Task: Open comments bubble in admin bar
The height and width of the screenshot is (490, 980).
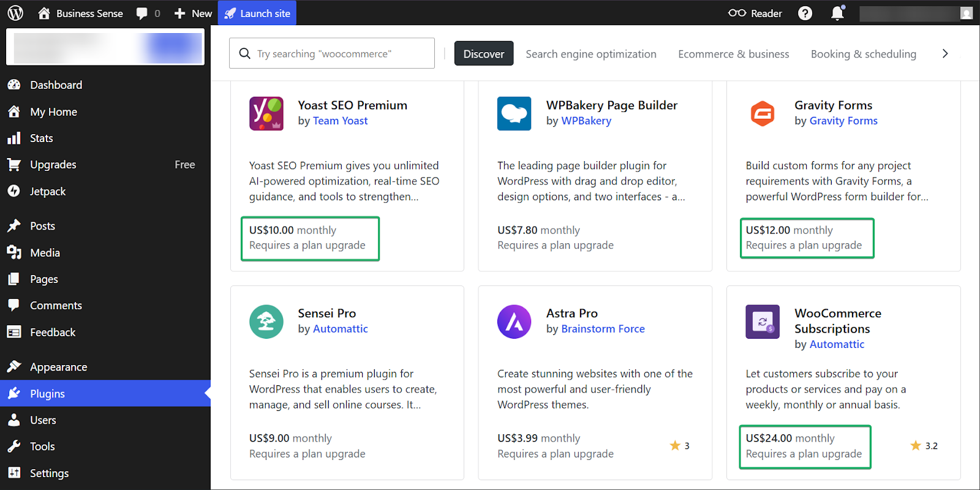Action: (142, 13)
